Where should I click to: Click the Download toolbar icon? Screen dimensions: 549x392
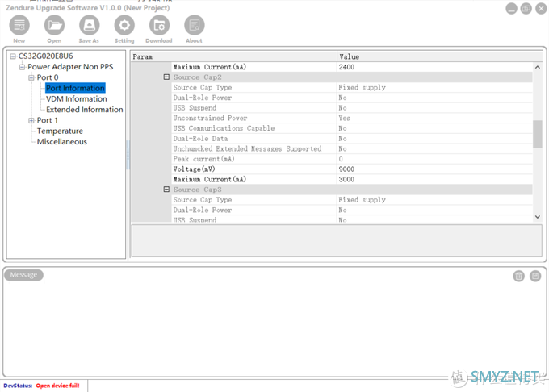(x=159, y=25)
